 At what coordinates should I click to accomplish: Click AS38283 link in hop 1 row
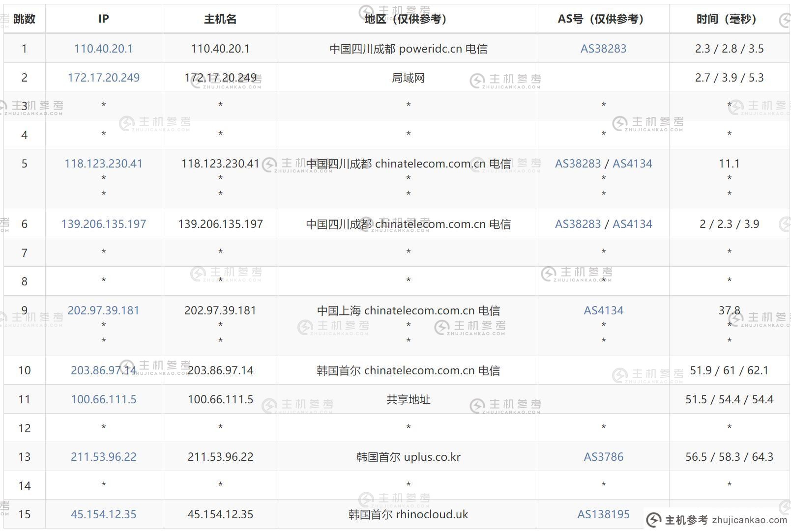[x=603, y=49]
